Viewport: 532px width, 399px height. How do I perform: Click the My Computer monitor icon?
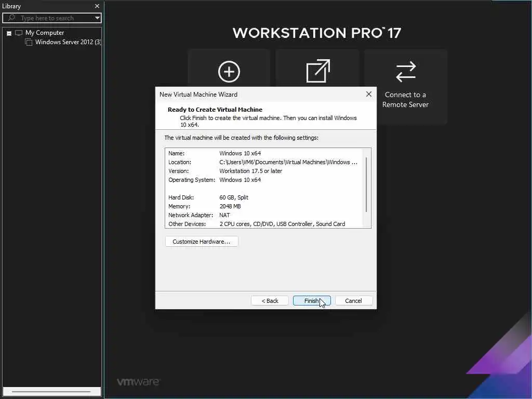(x=19, y=33)
